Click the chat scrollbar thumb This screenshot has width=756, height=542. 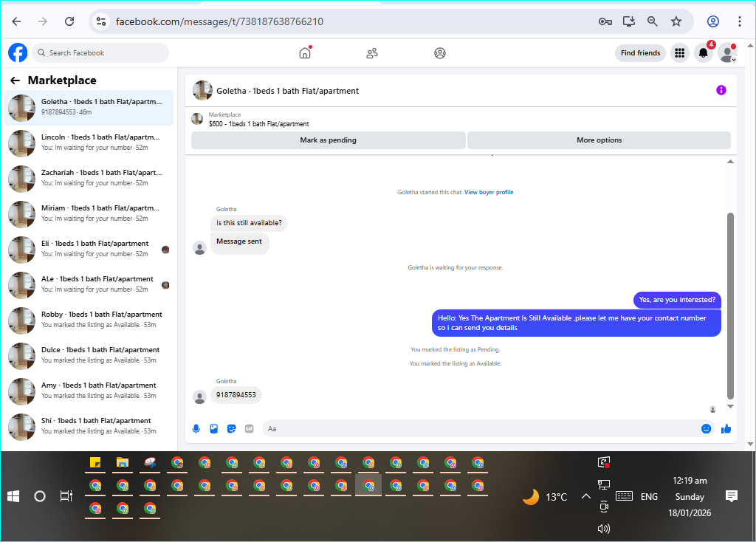point(730,306)
